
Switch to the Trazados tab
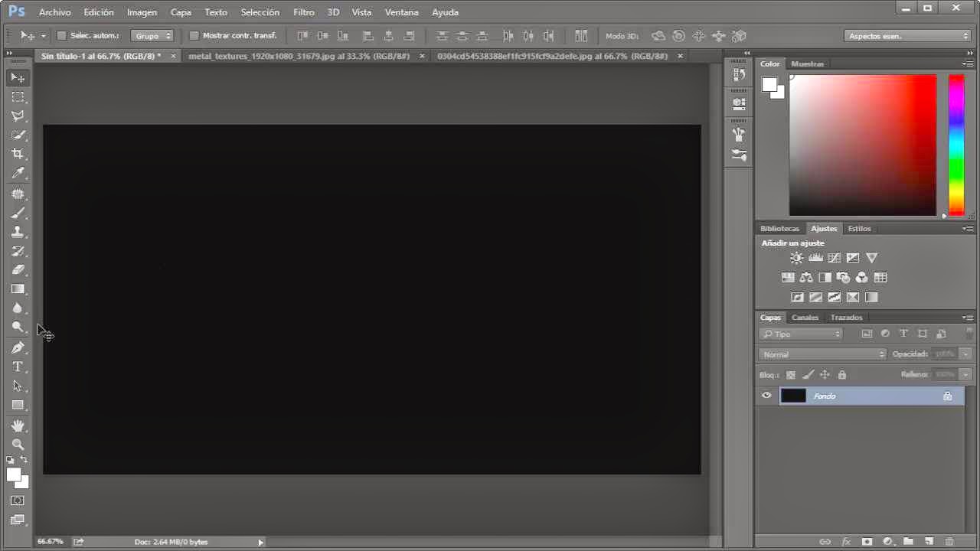tap(846, 317)
